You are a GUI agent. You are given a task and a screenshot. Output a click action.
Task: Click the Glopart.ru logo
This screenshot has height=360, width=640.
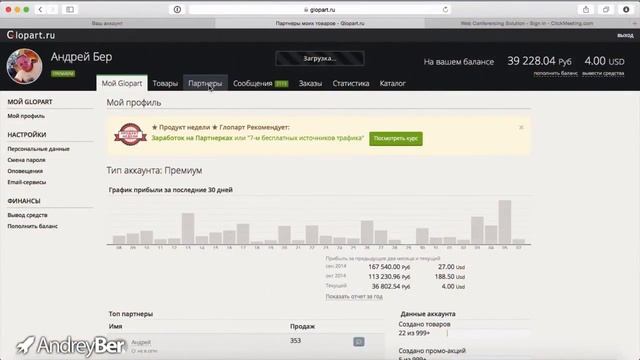[31, 36]
